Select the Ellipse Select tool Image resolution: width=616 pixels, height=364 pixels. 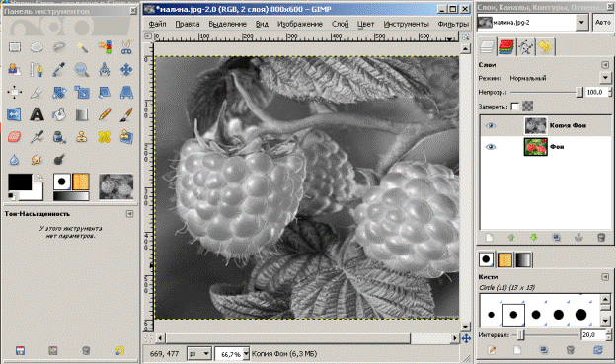coord(37,47)
